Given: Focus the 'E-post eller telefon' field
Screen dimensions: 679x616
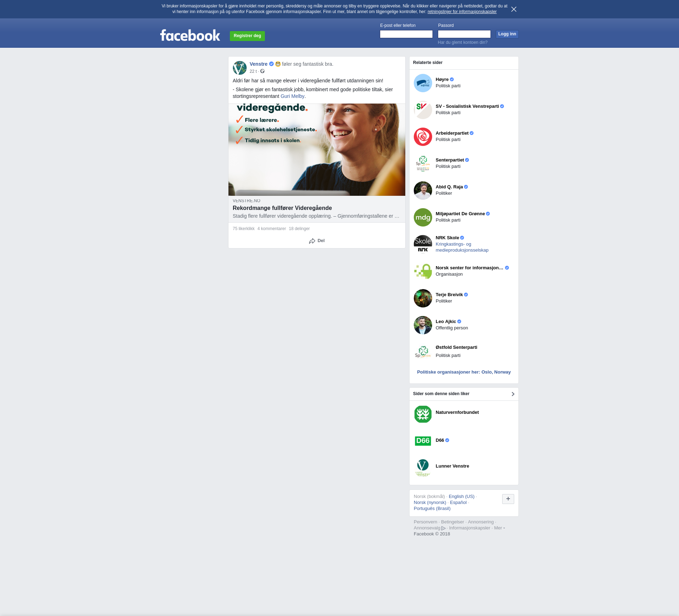Looking at the screenshot, I should tap(406, 34).
